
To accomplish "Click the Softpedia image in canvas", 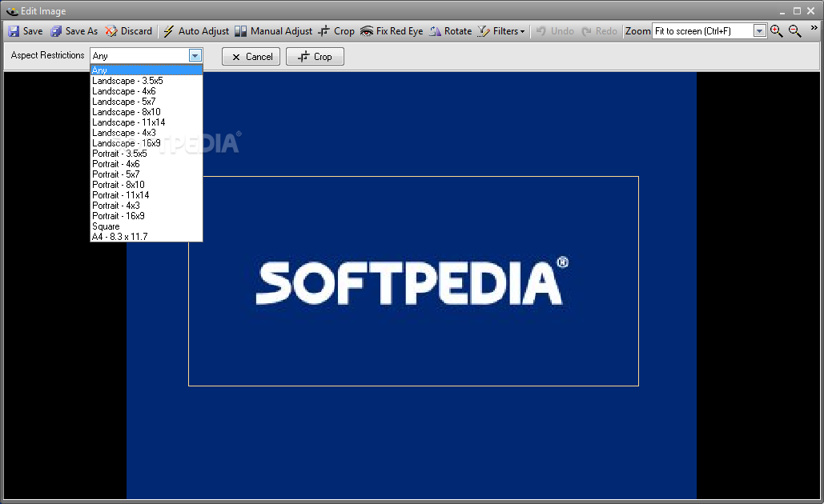I will 412,286.
